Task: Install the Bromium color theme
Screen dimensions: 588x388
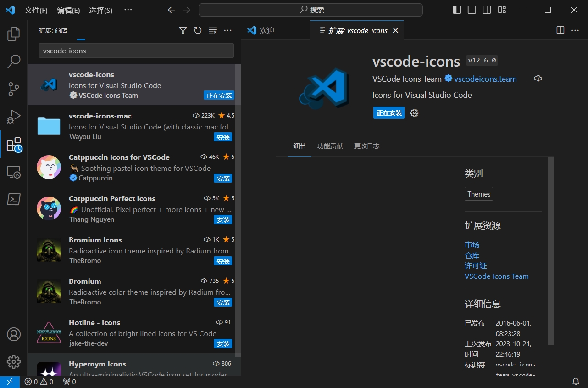Action: tap(223, 303)
